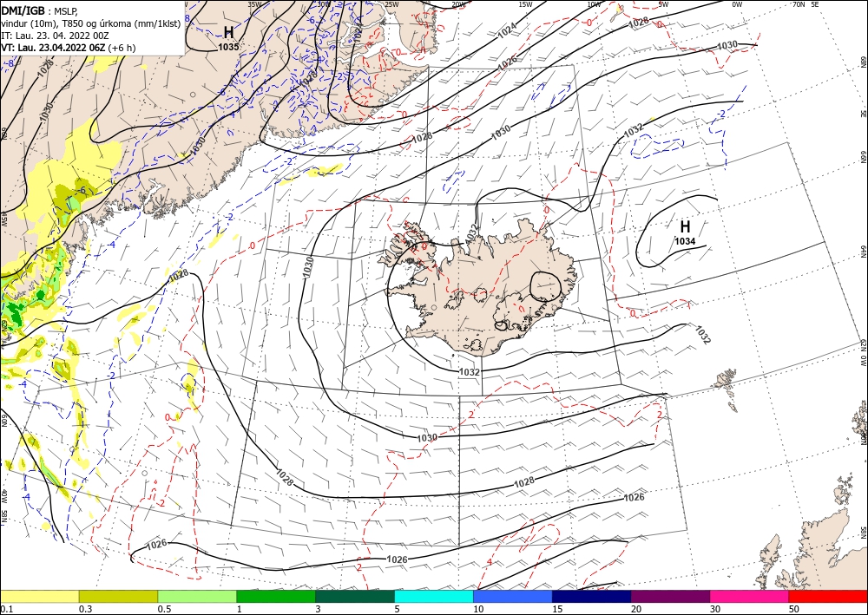
Task: Click the 'IT: Lau. 23. 04. 2022 00Z' line
Action: click(x=55, y=36)
